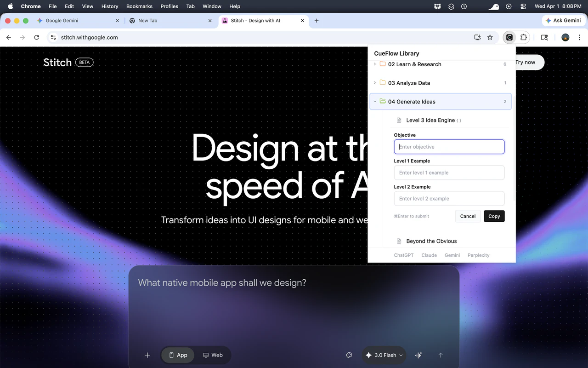Open the Chrome profile avatar
This screenshot has height=368, width=588.
click(565, 37)
